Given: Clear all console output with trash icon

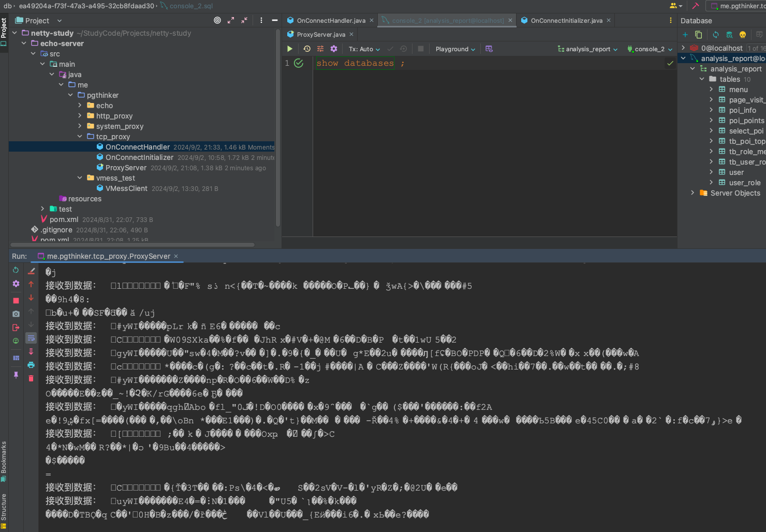Looking at the screenshot, I should (x=31, y=378).
